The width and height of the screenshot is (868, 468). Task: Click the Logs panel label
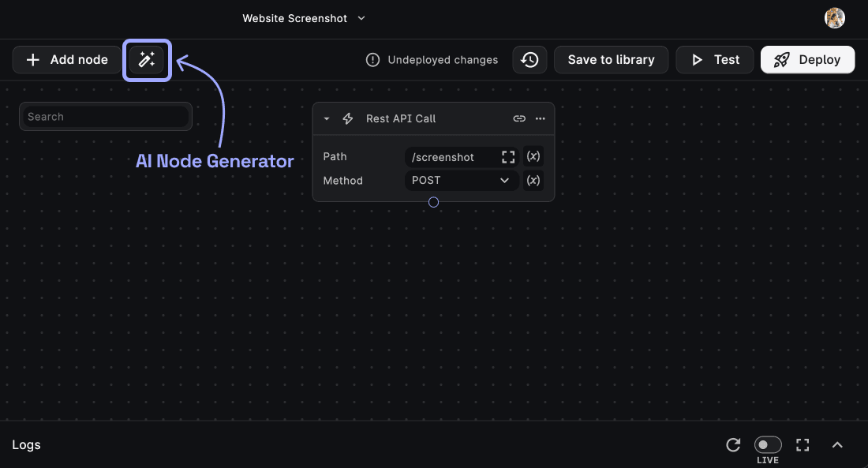[x=26, y=444]
